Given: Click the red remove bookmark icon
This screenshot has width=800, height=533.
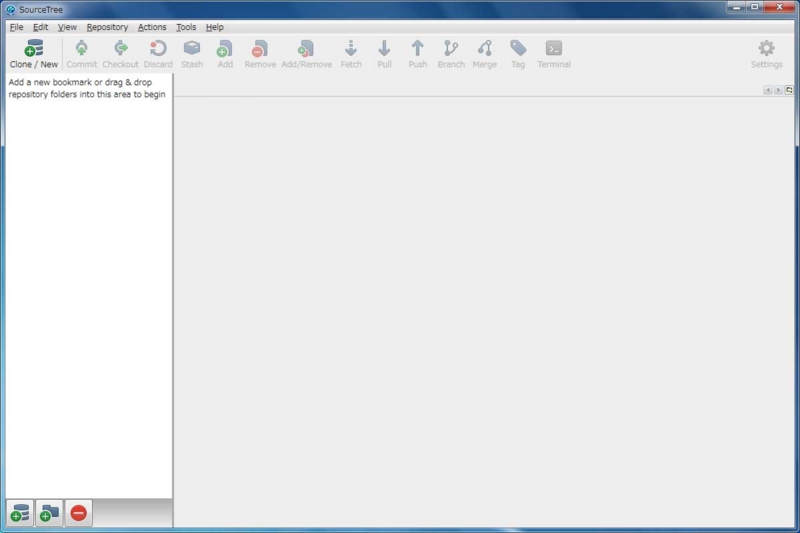Looking at the screenshot, I should pyautogui.click(x=79, y=513).
